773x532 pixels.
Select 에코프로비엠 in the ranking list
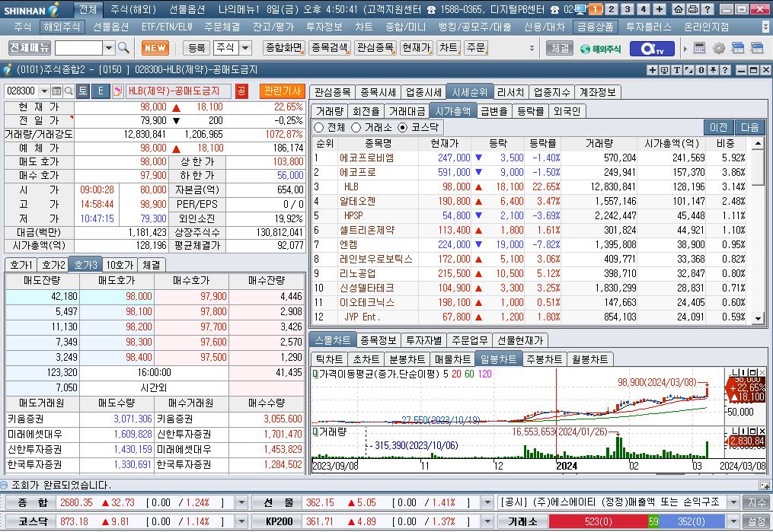(366, 158)
